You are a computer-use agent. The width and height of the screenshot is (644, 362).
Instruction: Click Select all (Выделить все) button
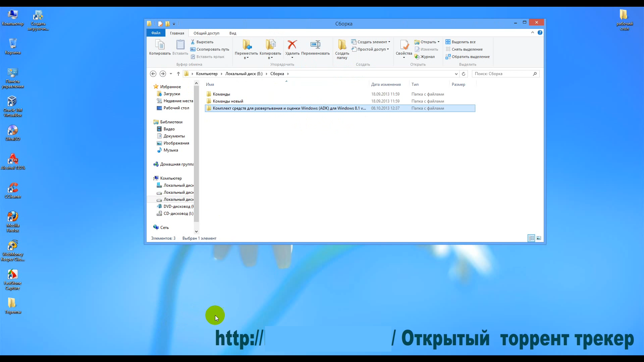[x=461, y=42]
